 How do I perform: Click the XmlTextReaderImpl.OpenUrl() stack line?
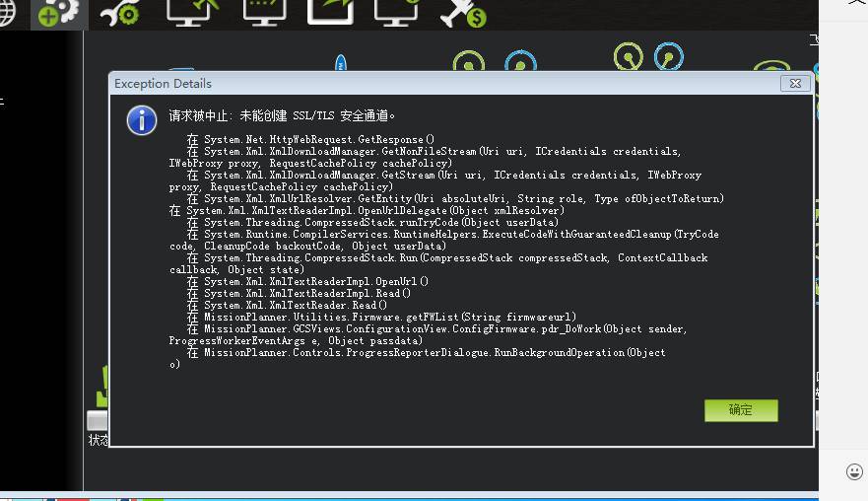[307, 281]
